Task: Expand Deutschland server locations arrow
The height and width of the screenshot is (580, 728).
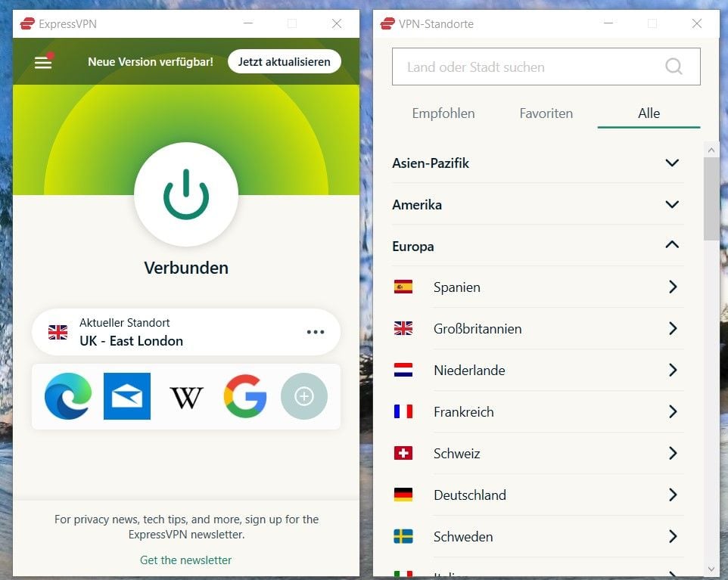Action: pos(673,495)
